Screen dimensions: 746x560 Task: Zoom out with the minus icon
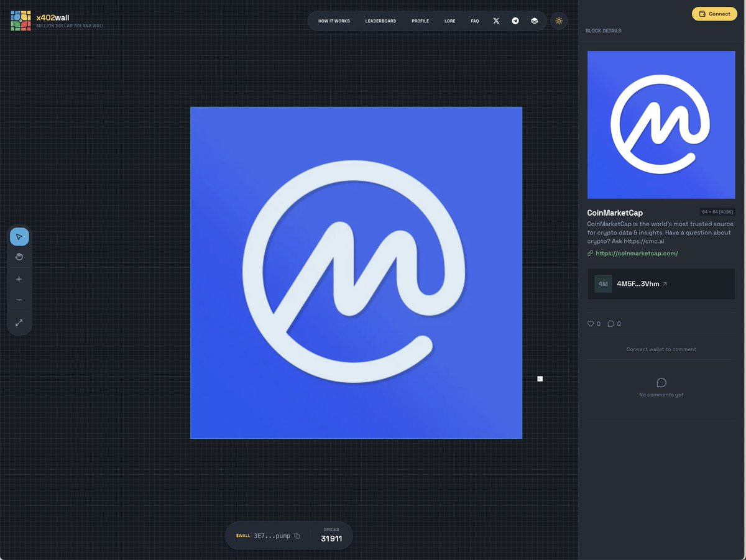click(19, 300)
